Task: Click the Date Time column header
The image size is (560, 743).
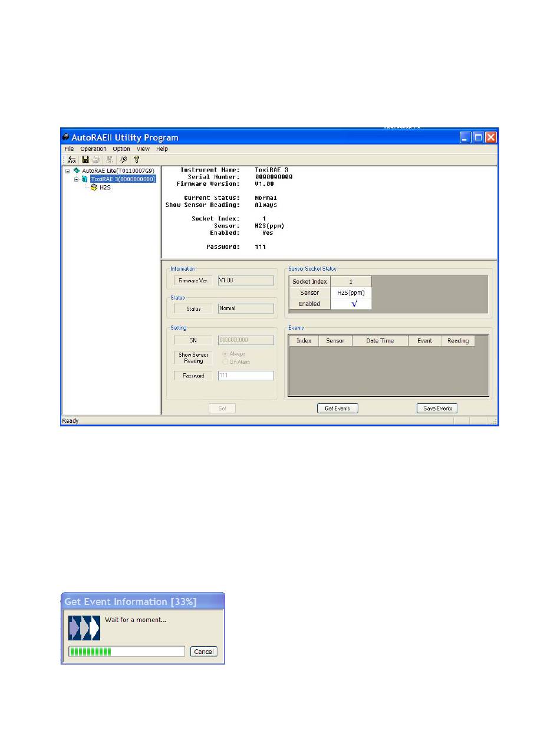Action: (380, 341)
